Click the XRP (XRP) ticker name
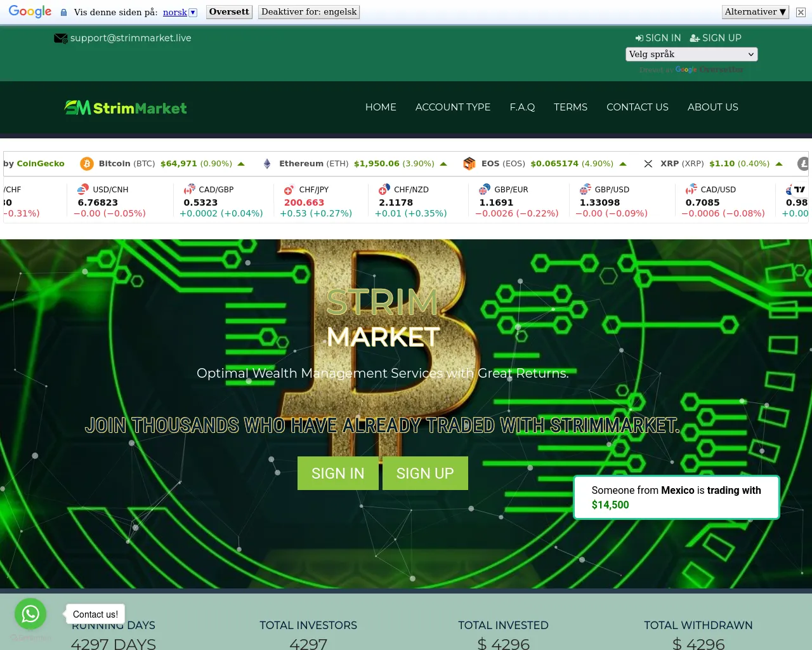 pos(682,164)
